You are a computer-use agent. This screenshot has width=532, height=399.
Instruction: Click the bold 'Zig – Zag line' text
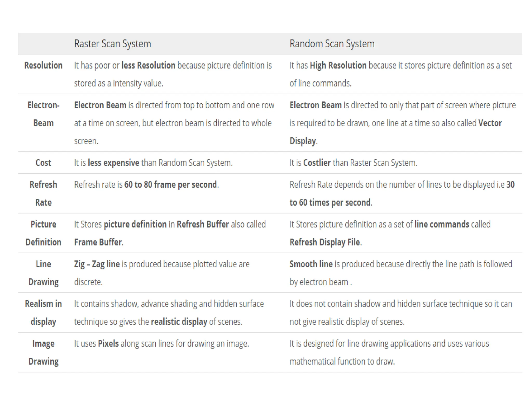tap(97, 264)
